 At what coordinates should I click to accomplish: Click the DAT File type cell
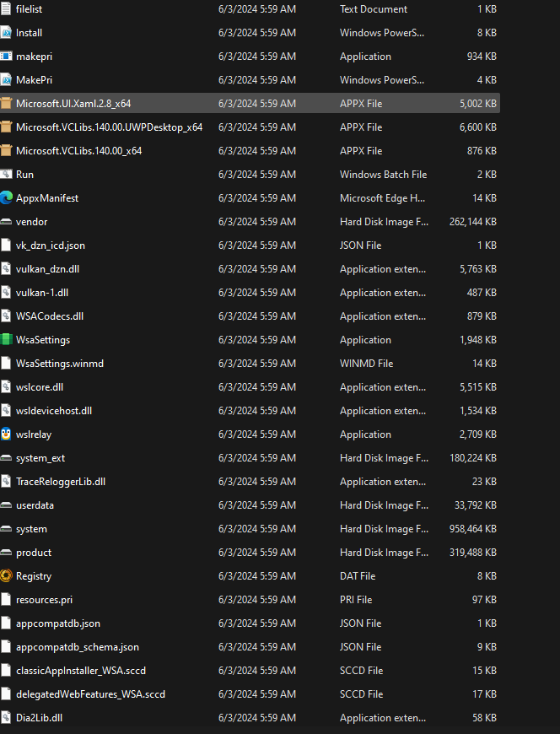[358, 576]
